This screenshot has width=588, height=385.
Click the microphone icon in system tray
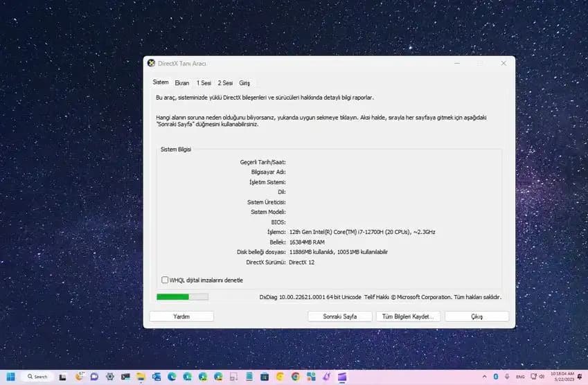pyautogui.click(x=508, y=376)
